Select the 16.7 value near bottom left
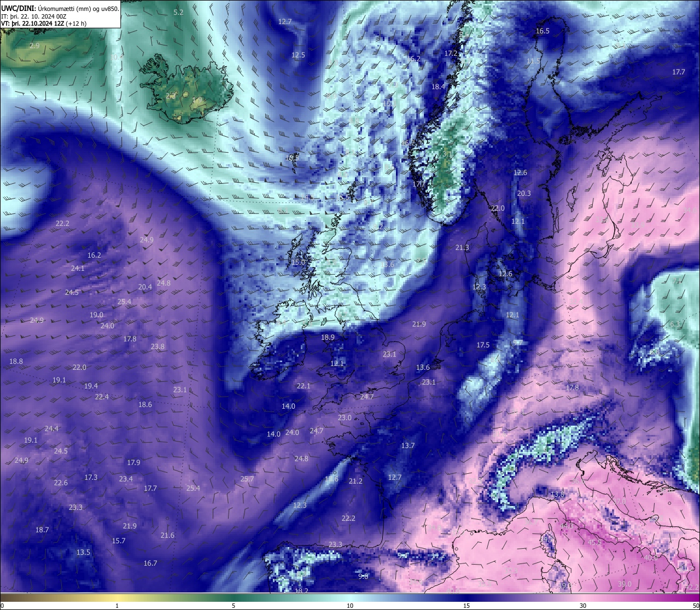This screenshot has width=700, height=610. 150,563
